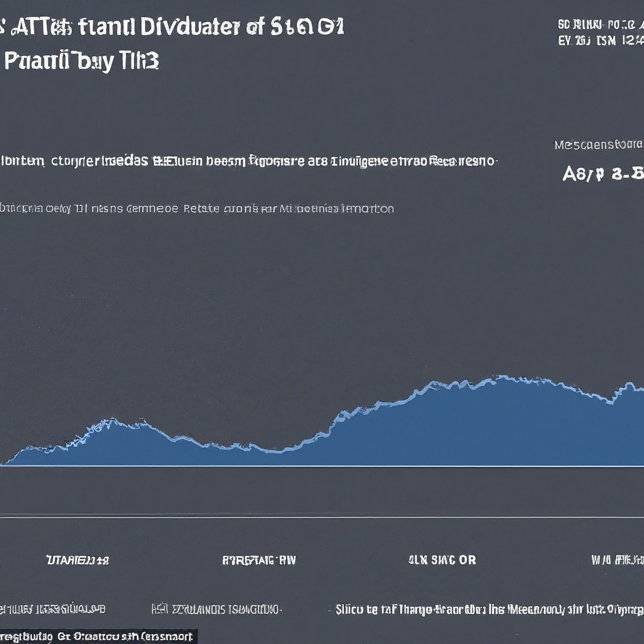The width and height of the screenshot is (644, 644).
Task: Click the axis label ending in "RW"
Action: [259, 561]
